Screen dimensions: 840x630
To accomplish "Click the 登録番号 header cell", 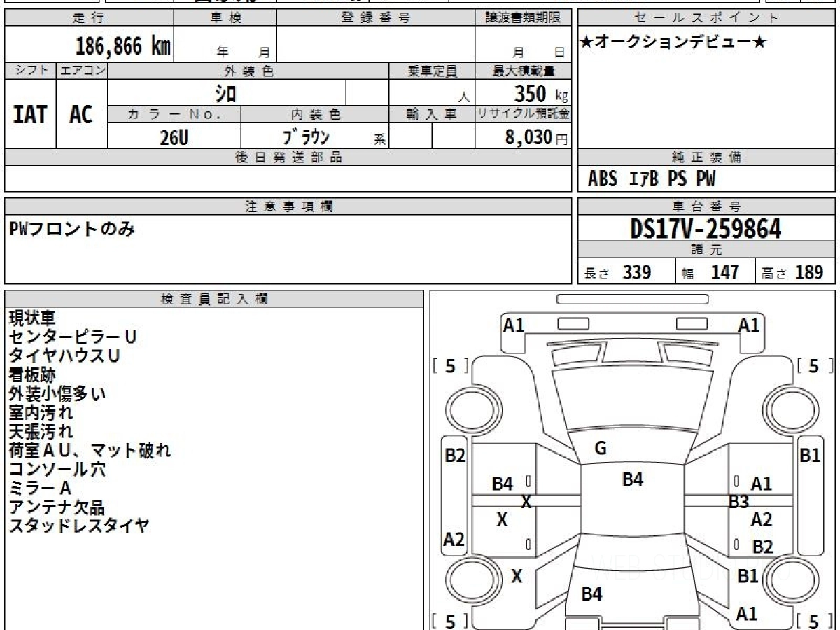I will pos(375,18).
